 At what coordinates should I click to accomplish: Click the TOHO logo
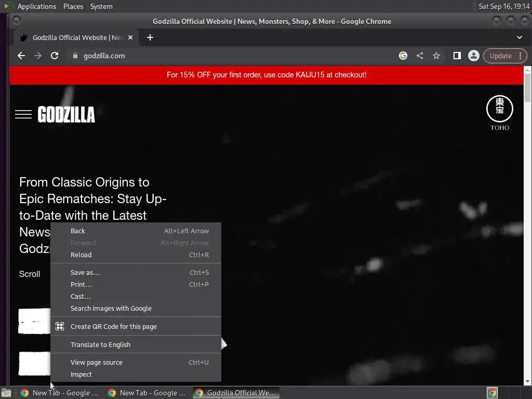499,113
